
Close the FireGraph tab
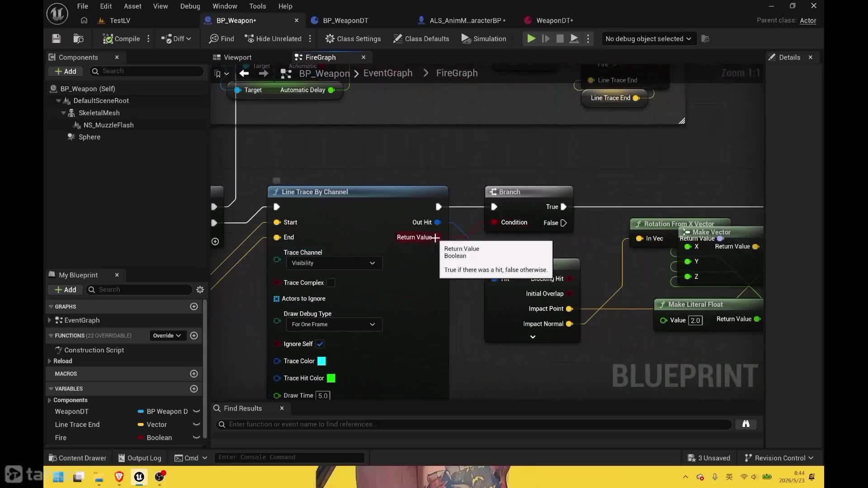[363, 57]
